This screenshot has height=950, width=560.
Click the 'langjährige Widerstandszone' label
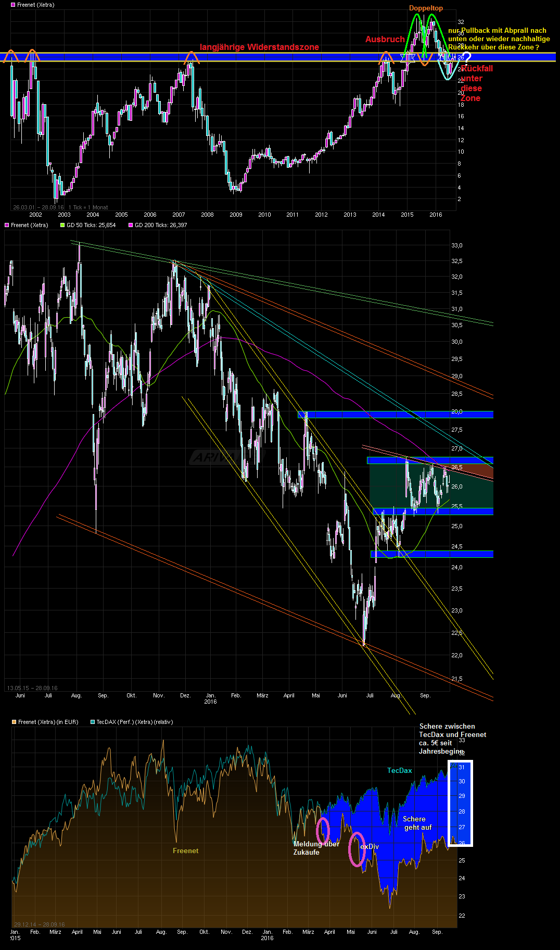pos(259,47)
